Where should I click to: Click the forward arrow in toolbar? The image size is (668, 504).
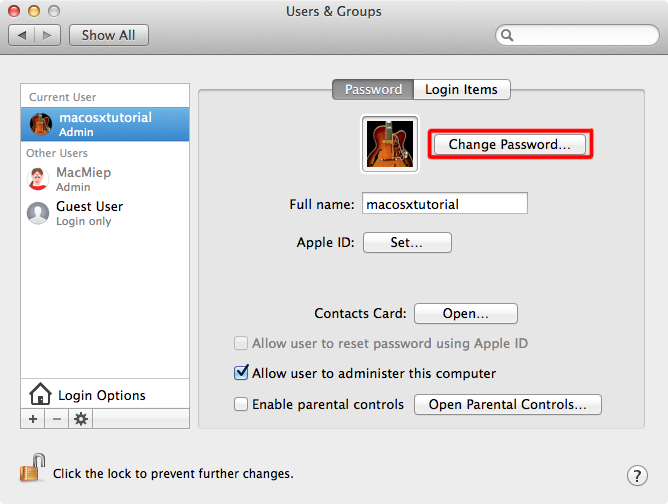pyautogui.click(x=47, y=35)
